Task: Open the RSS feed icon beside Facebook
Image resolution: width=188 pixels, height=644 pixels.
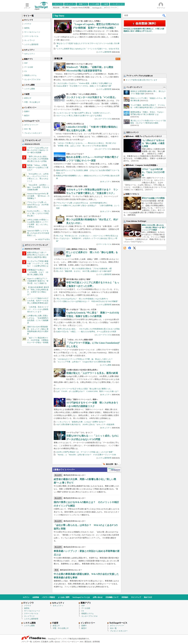Action: 125,248
